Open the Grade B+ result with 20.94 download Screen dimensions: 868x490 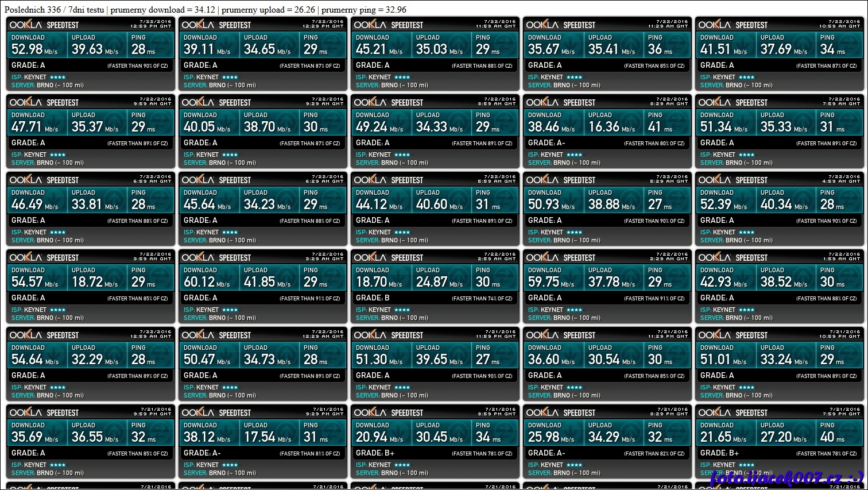point(435,442)
